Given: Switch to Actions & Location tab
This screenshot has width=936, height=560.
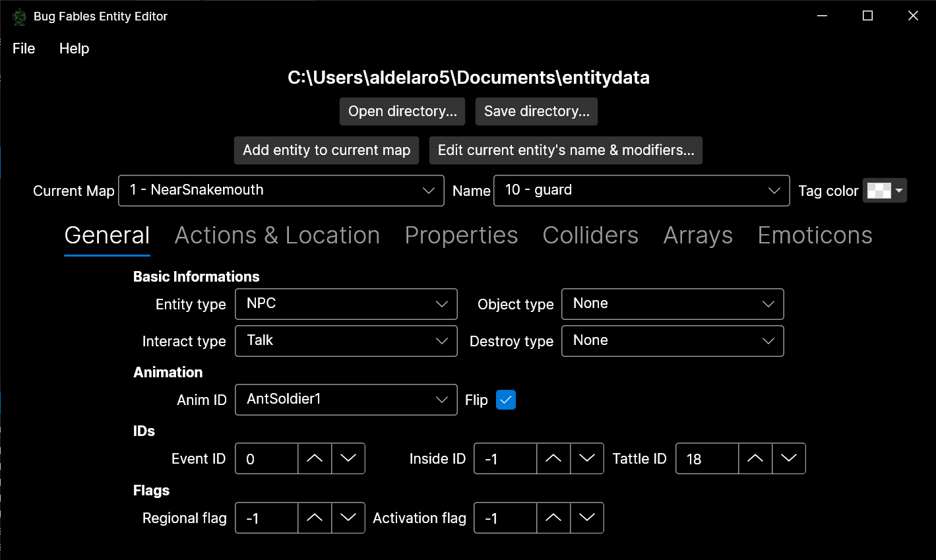Looking at the screenshot, I should click(x=277, y=235).
